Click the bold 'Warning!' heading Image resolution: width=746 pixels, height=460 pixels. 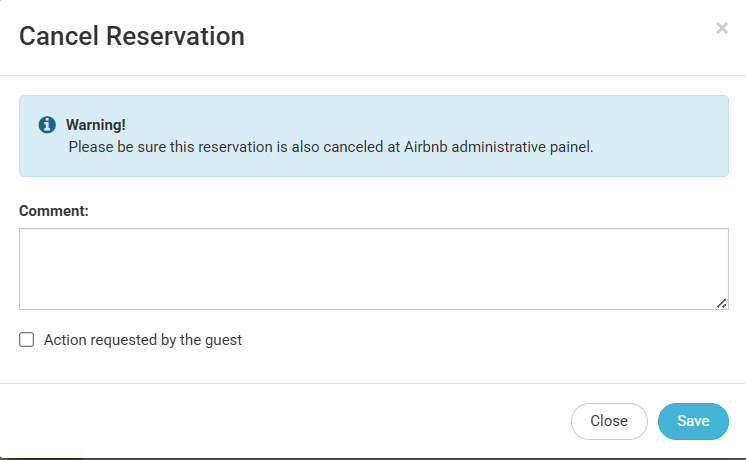point(96,125)
